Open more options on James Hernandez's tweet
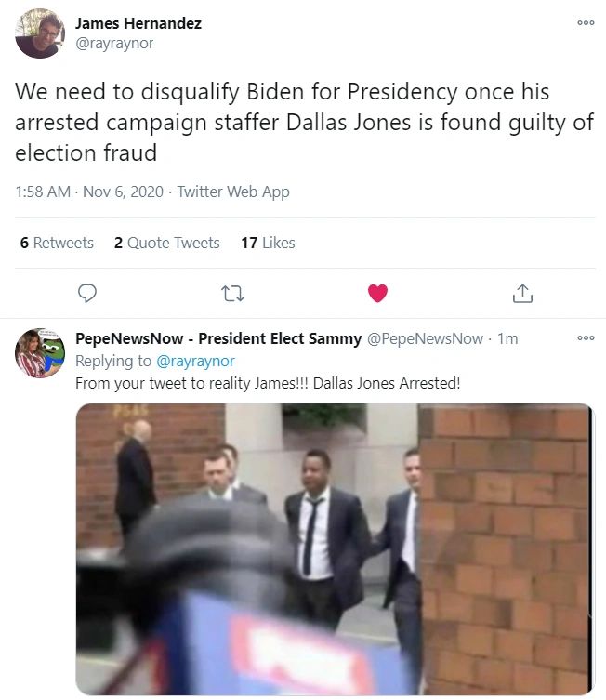 (586, 23)
